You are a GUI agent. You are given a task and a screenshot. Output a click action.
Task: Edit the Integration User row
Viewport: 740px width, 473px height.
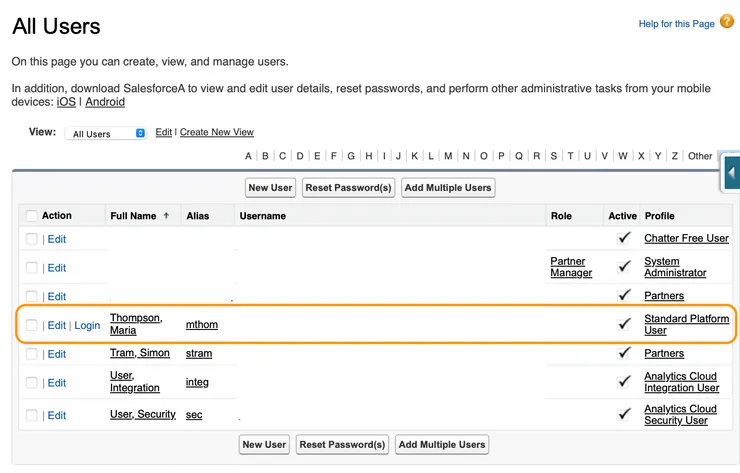click(57, 383)
